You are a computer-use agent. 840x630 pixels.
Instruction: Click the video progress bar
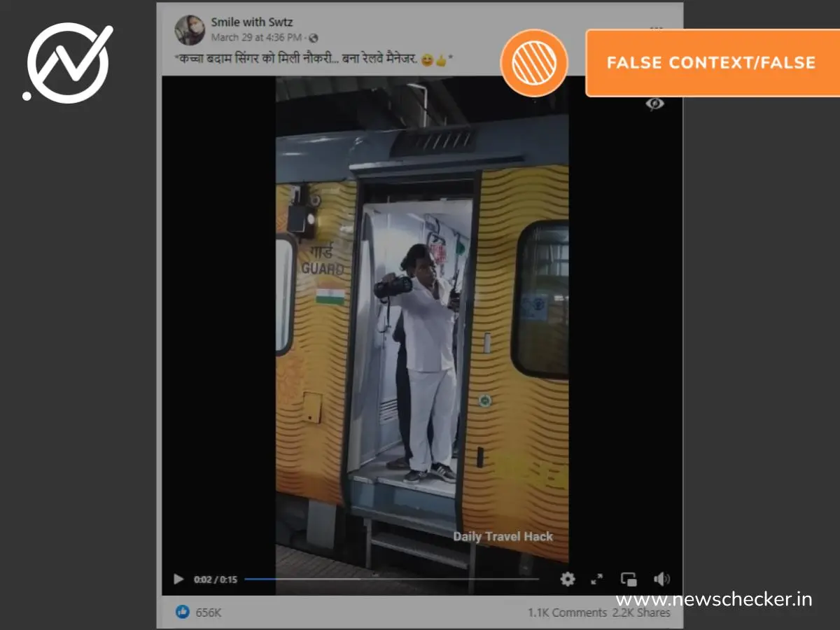tap(392, 580)
